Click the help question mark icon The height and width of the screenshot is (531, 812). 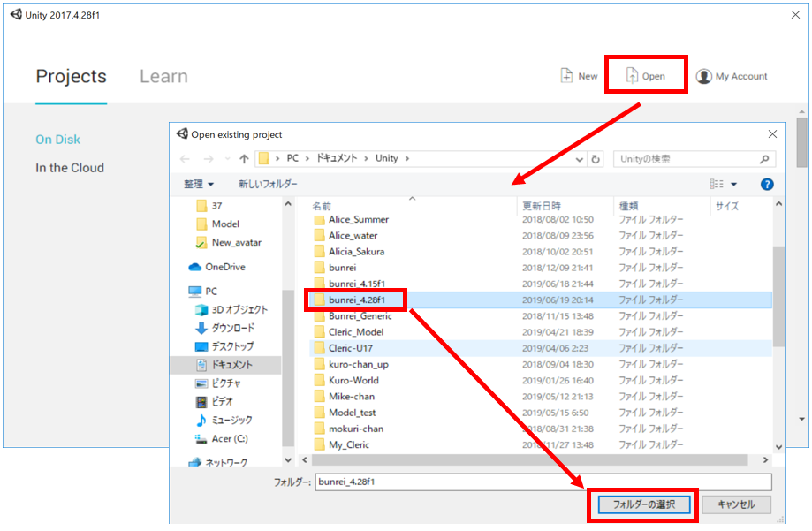(x=767, y=184)
